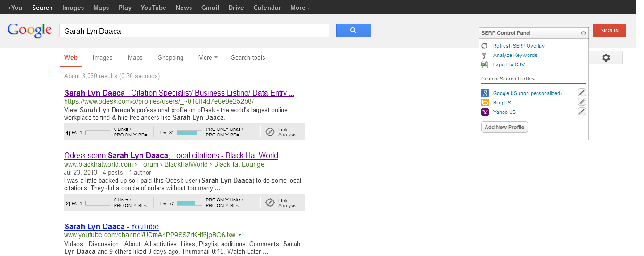Viewport: 644px width, 256px height.
Task: Expand the YouTube result green dropdown arrow
Action: 240,235
